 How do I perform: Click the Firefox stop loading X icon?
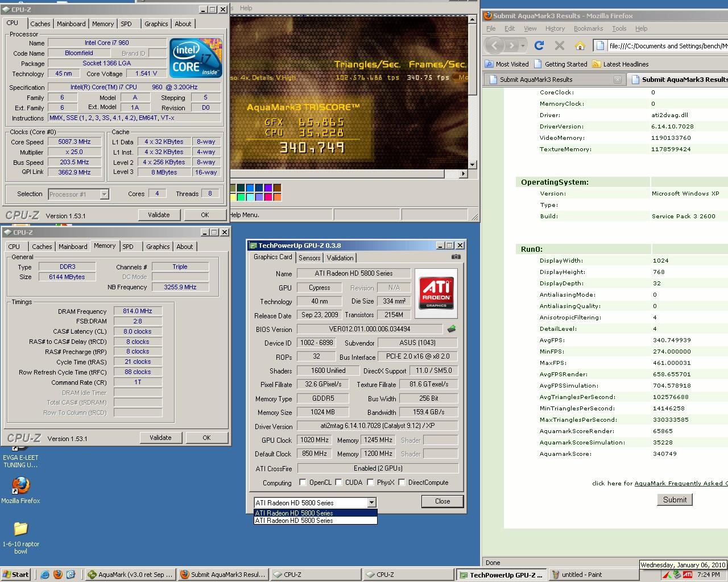(x=560, y=45)
